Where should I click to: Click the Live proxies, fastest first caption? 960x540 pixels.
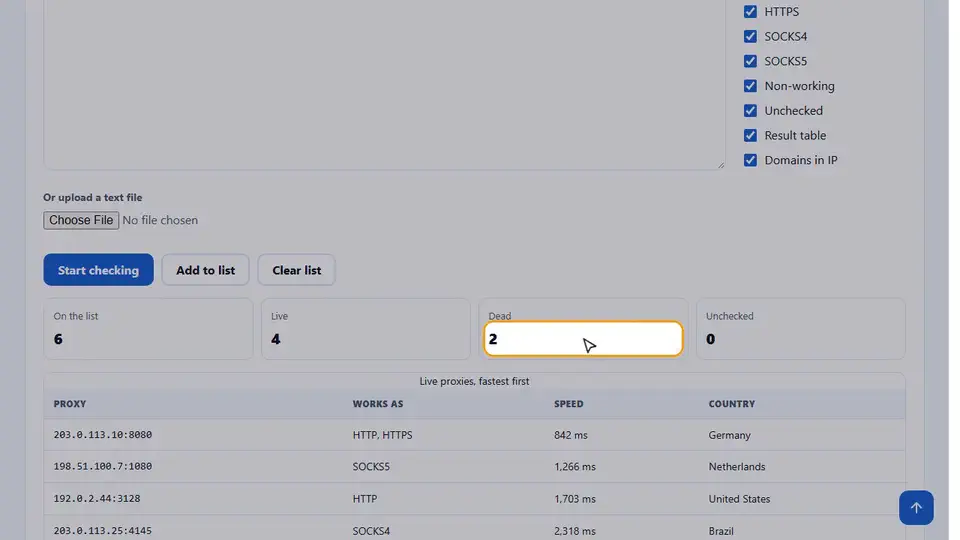coord(474,381)
